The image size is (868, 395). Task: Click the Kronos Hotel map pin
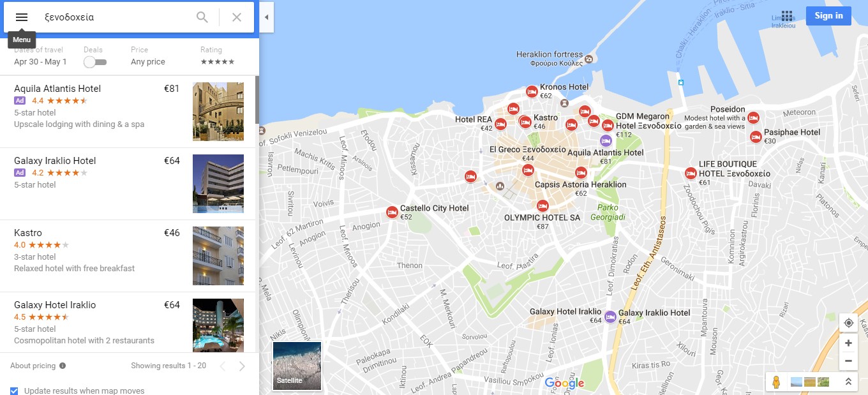(531, 92)
